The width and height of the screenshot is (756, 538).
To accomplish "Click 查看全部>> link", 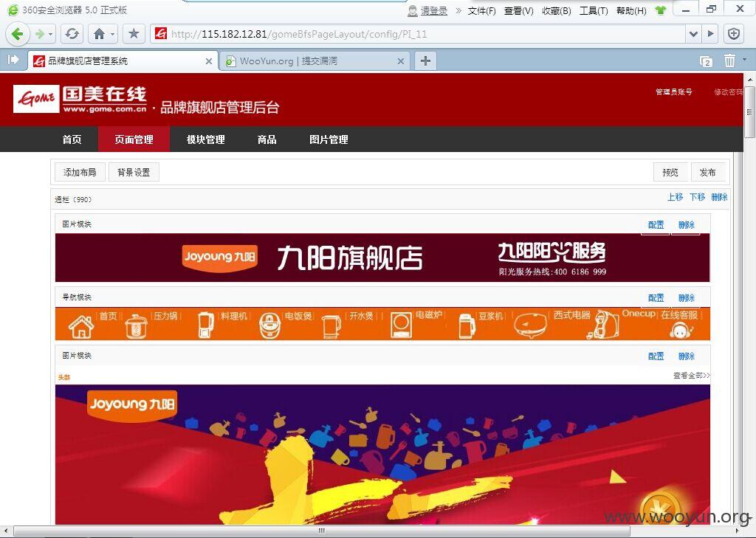I will (x=691, y=376).
